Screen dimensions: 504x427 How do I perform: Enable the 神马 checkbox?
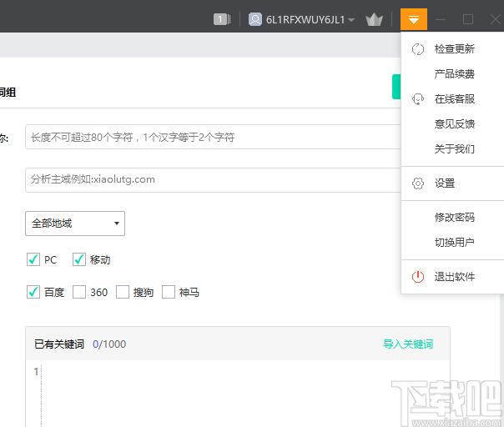169,292
